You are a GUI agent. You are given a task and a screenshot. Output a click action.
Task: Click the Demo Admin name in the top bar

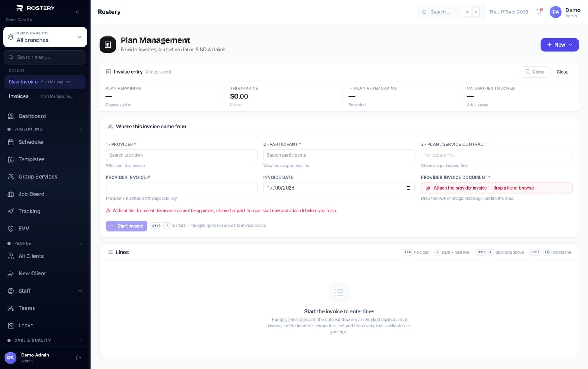(x=573, y=10)
